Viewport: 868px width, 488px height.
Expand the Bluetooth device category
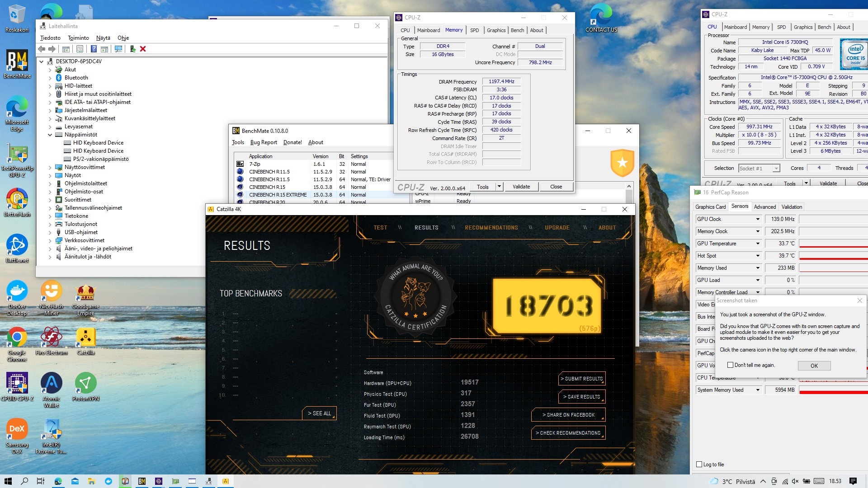tap(50, 78)
